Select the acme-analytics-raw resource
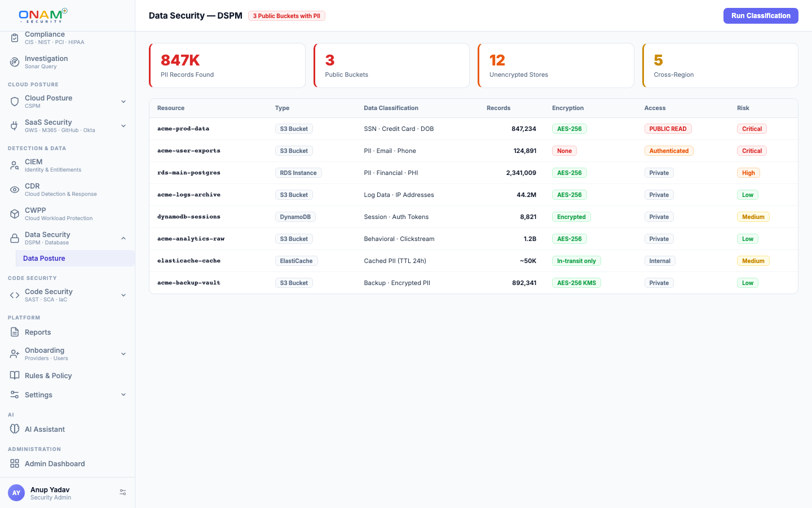This screenshot has height=508, width=812. [x=191, y=239]
